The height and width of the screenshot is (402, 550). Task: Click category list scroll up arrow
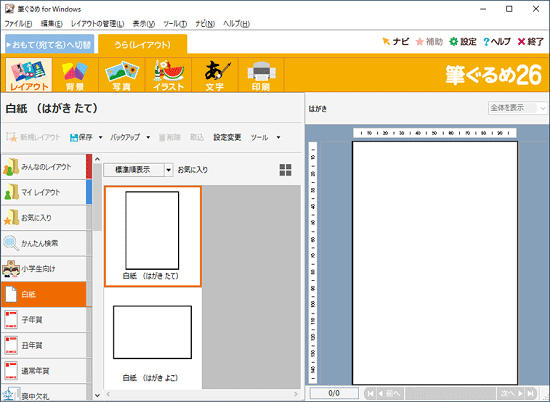[98, 159]
